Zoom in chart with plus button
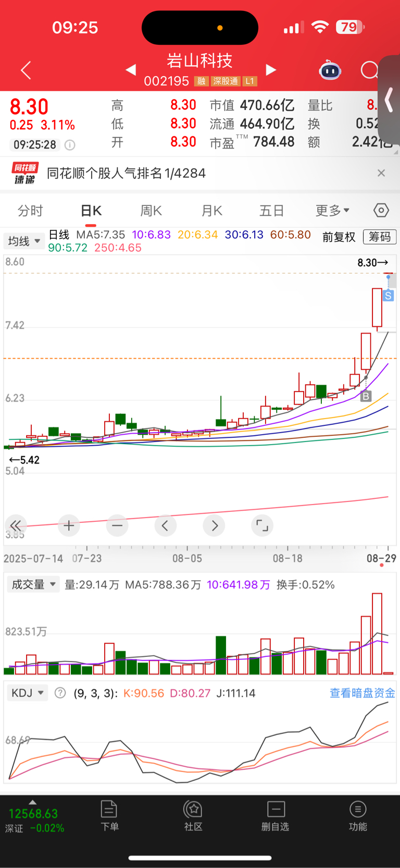 pyautogui.click(x=69, y=525)
